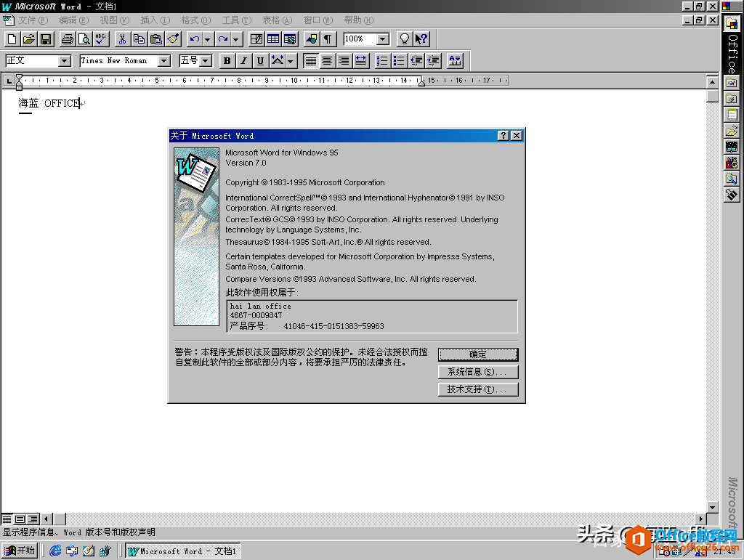Open the 插入(I) menu
The height and width of the screenshot is (560, 744).
tap(155, 20)
